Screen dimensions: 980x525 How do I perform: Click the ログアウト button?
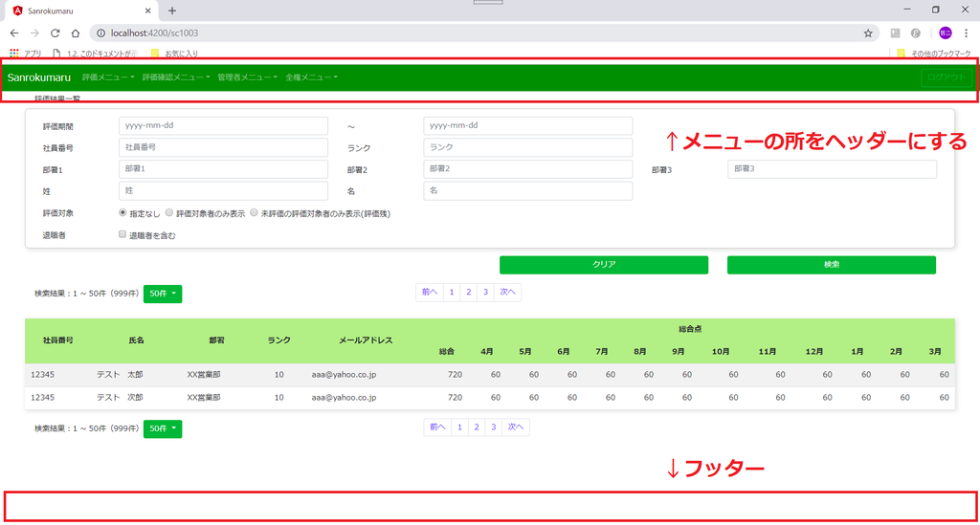947,77
